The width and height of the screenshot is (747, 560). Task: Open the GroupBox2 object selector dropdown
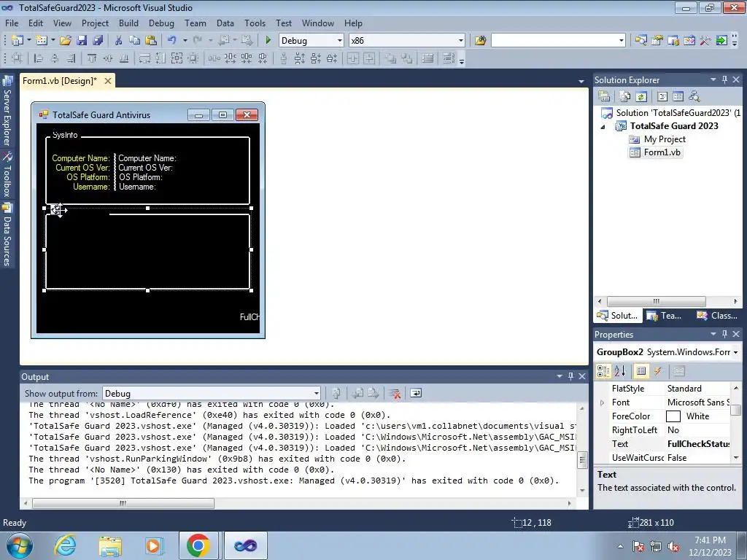tap(735, 352)
